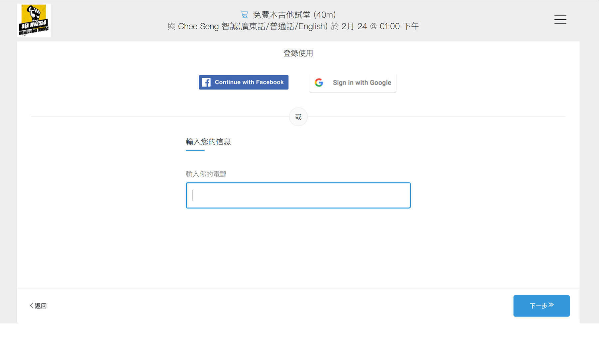
Task: Focus the email address input field
Action: pos(298,195)
